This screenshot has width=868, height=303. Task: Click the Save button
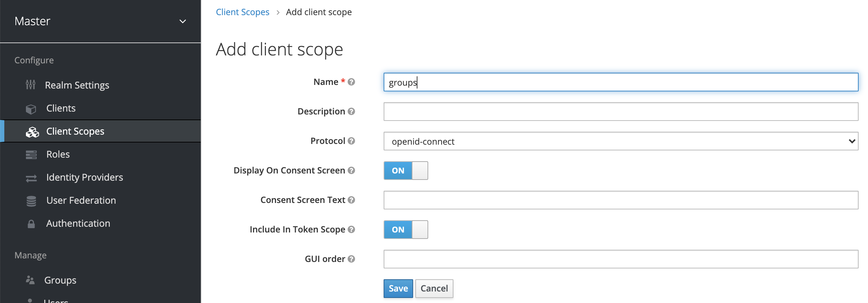(x=398, y=289)
